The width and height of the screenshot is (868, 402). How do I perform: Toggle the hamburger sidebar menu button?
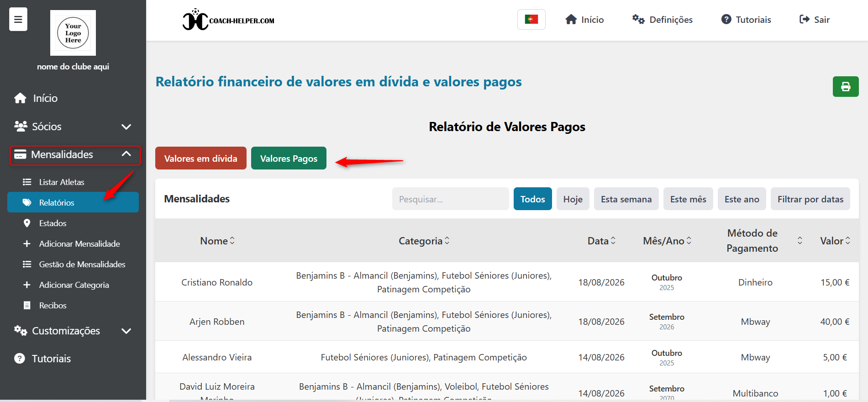click(x=18, y=19)
